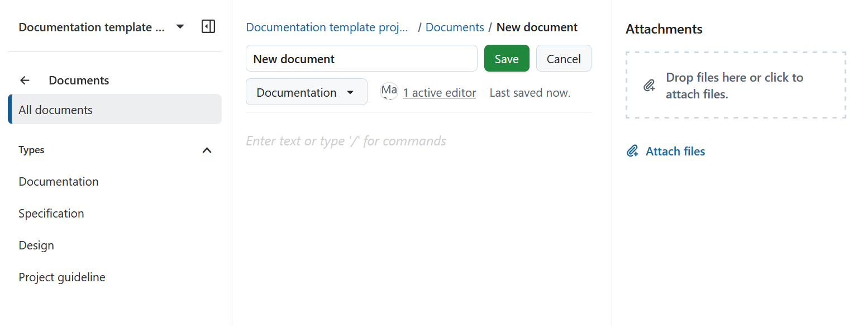Click the New document title field
This screenshot has width=868, height=326.
361,58
